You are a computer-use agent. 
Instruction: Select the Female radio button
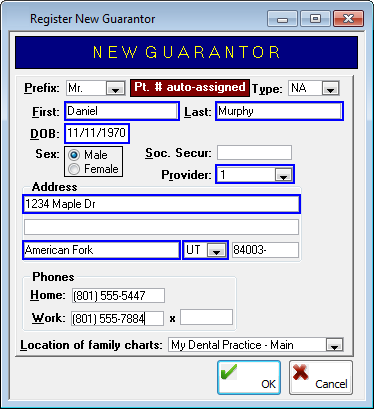tap(74, 169)
